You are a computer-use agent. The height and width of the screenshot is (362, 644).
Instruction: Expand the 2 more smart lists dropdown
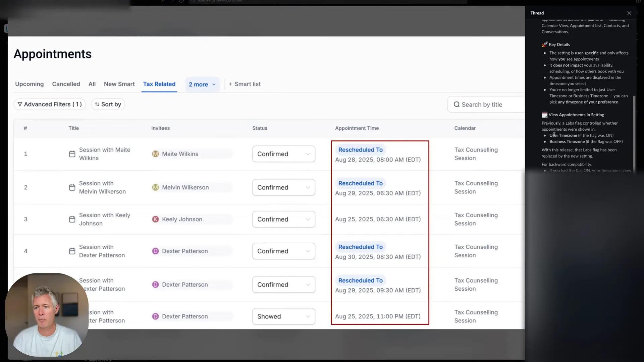click(202, 84)
